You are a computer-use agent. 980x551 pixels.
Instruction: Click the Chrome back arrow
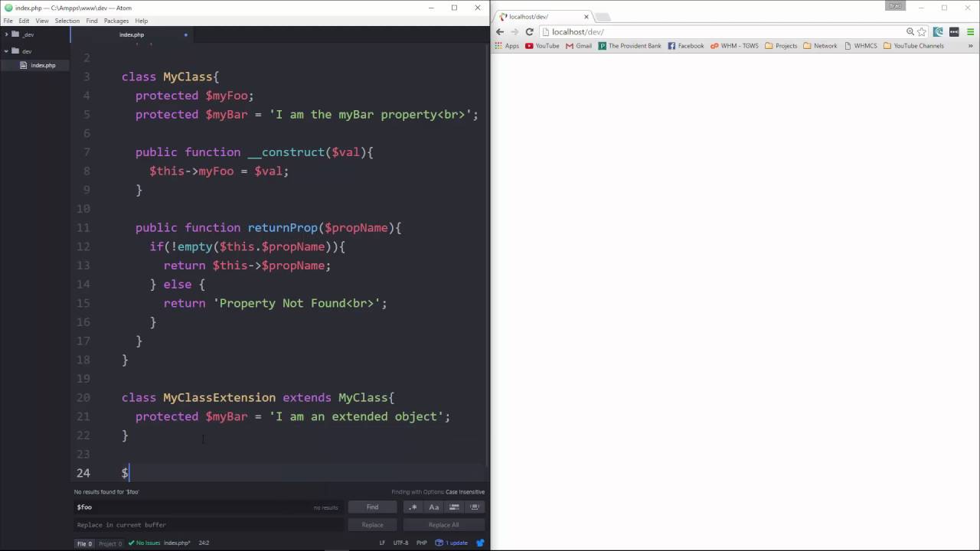pos(500,31)
